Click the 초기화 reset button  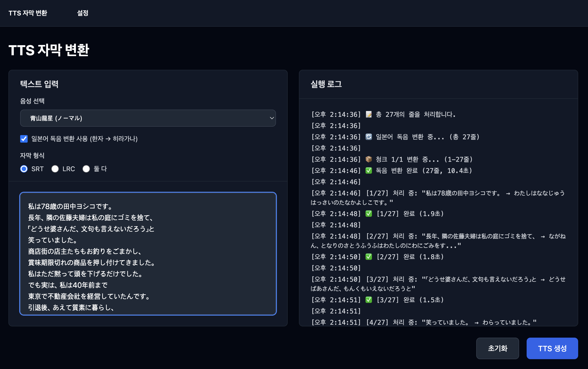pyautogui.click(x=497, y=348)
